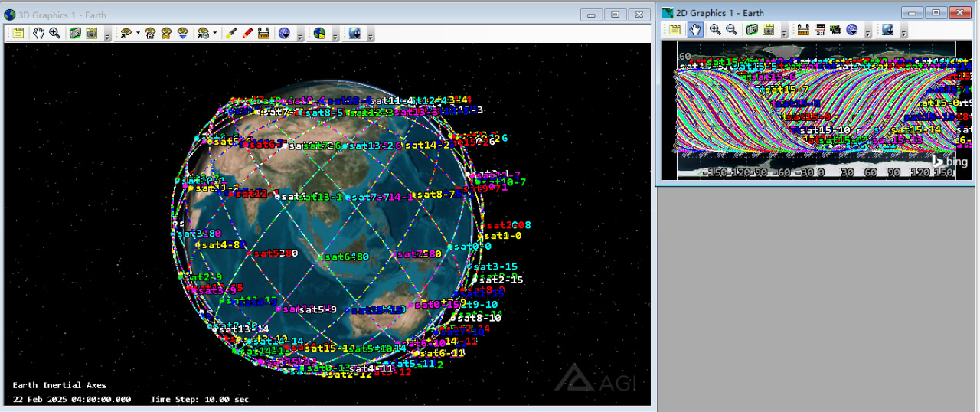Screen dimensions: 980x412
Task: Maximize the 2D Graphics 1 - Earth window
Action: tap(935, 12)
